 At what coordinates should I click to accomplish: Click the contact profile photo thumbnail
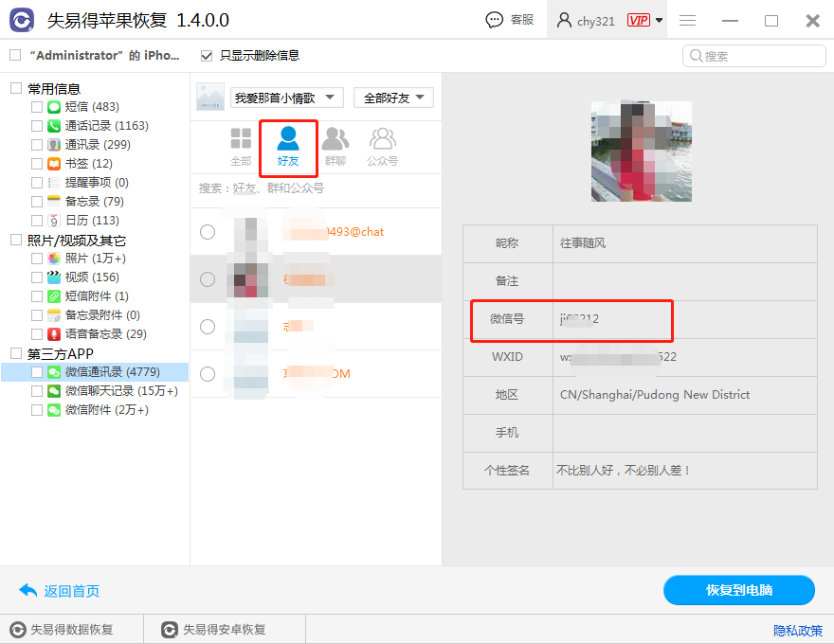tap(642, 152)
